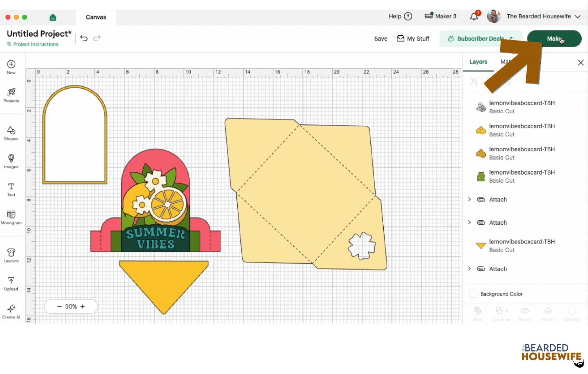The width and height of the screenshot is (588, 374).
Task: Switch to the Layers tab
Action: click(x=478, y=62)
